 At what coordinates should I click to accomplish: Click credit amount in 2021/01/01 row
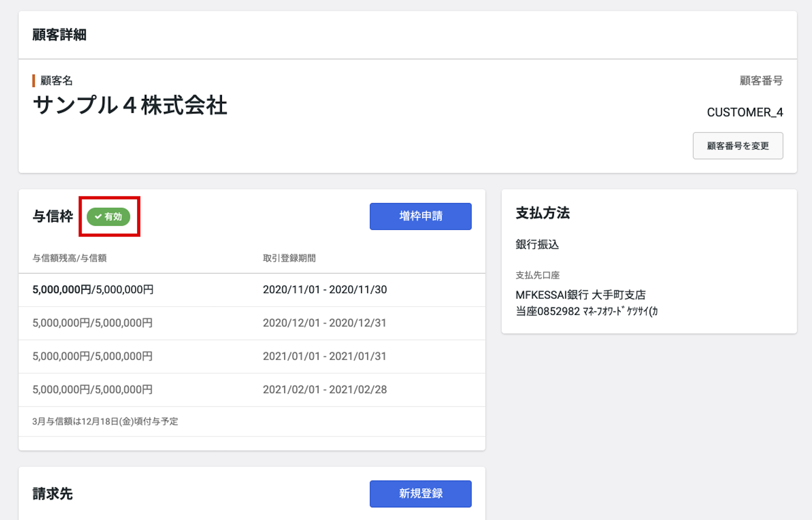(x=92, y=356)
